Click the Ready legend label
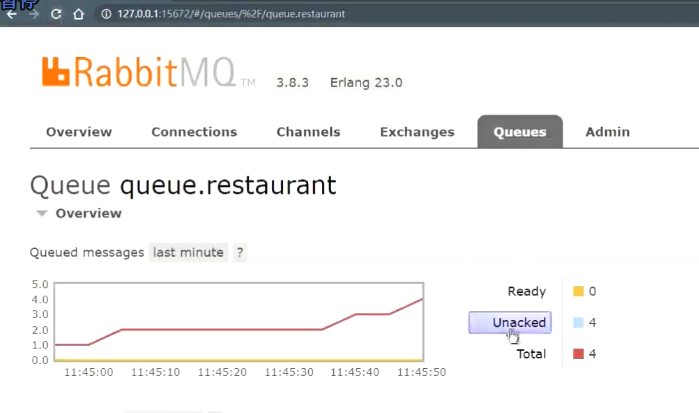The height and width of the screenshot is (413, 699). click(526, 291)
